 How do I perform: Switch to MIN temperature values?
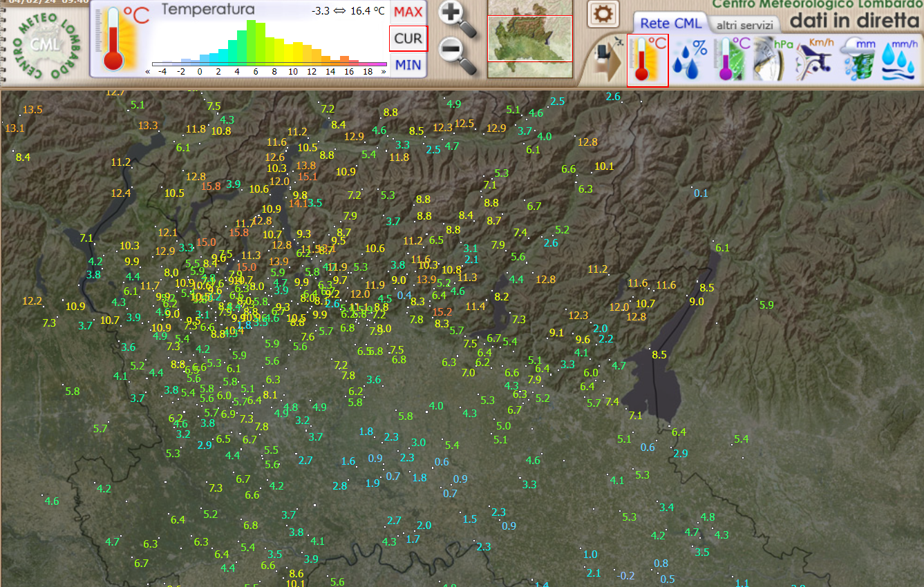[408, 66]
